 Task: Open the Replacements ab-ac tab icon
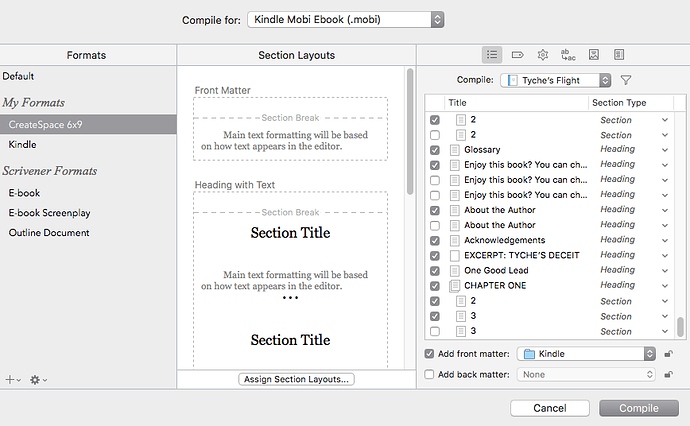(568, 55)
